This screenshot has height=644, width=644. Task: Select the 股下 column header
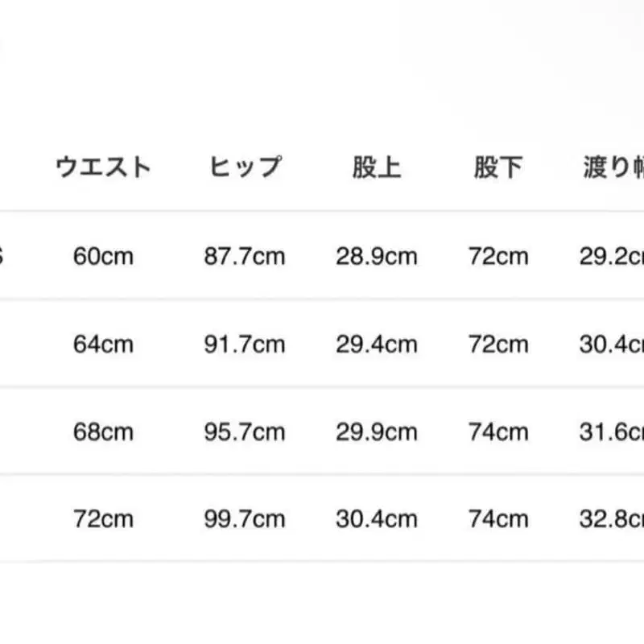(498, 167)
